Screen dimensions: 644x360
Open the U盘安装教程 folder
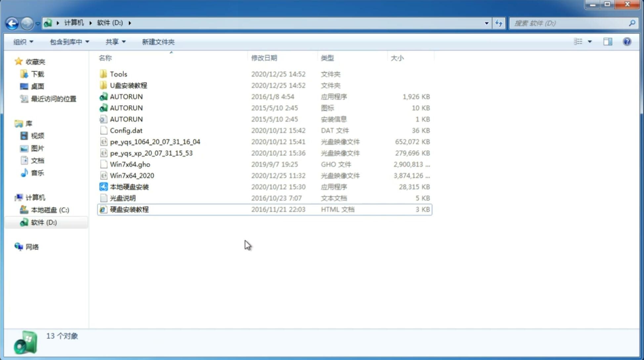tap(128, 85)
